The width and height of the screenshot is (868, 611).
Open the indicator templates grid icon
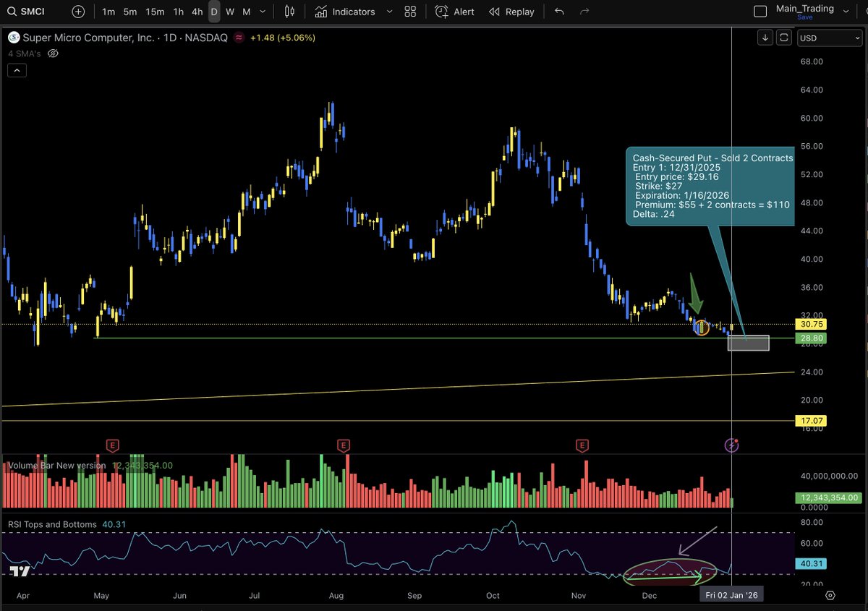(x=410, y=12)
